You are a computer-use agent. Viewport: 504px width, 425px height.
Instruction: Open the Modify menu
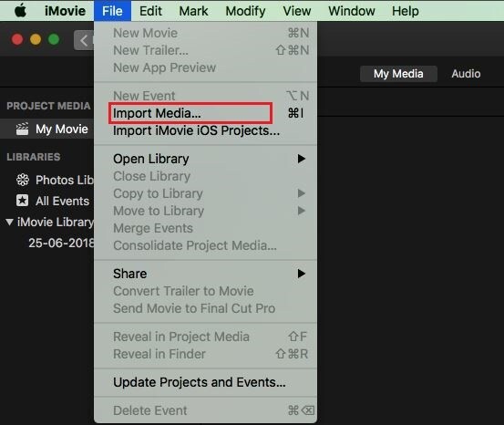pos(245,11)
